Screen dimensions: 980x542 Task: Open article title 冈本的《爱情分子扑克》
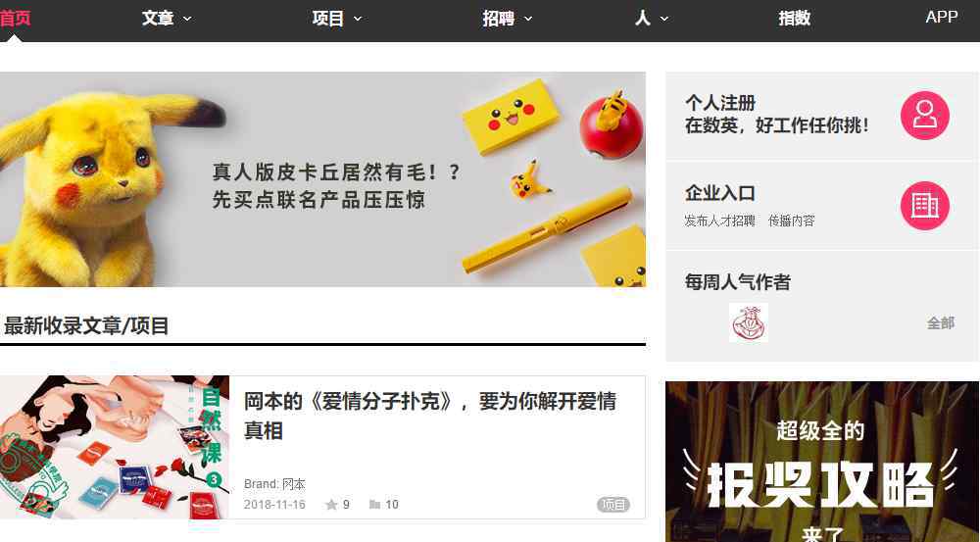430,416
